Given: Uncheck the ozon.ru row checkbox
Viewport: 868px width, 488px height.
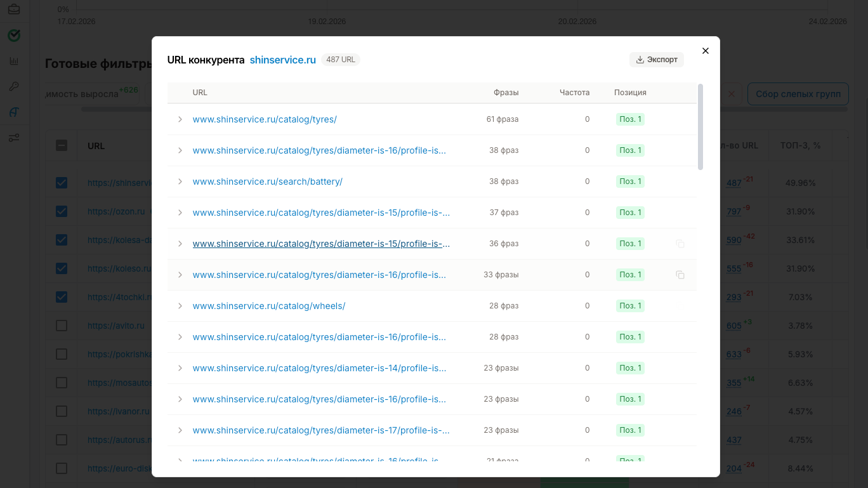Looking at the screenshot, I should point(61,211).
